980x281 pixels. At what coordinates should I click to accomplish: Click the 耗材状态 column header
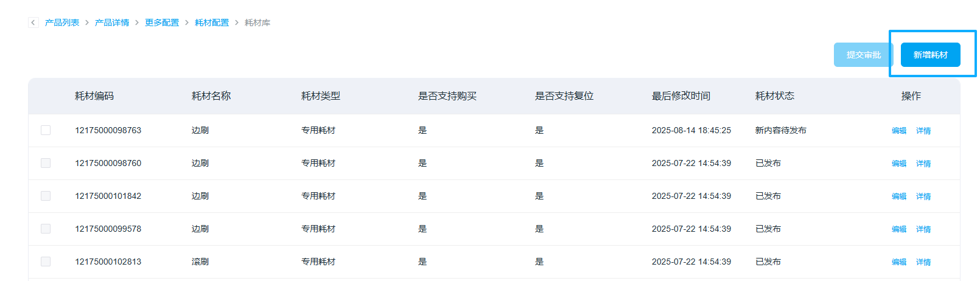[774, 96]
